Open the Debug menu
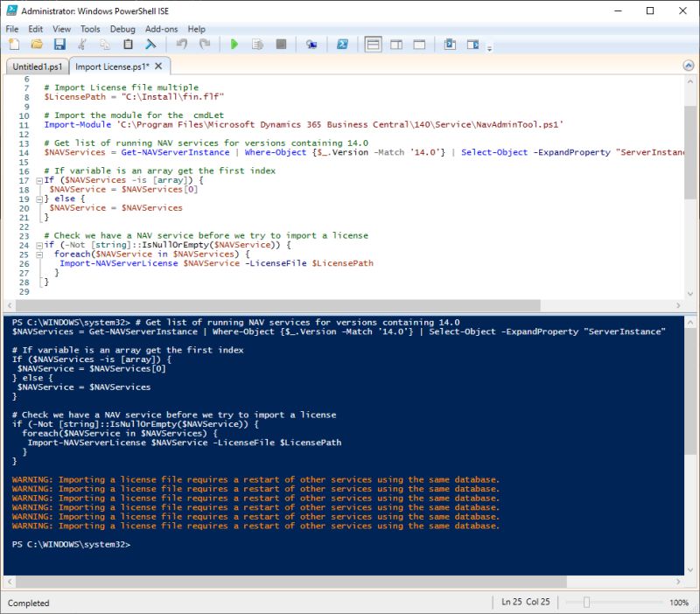The height and width of the screenshot is (614, 700). [122, 29]
